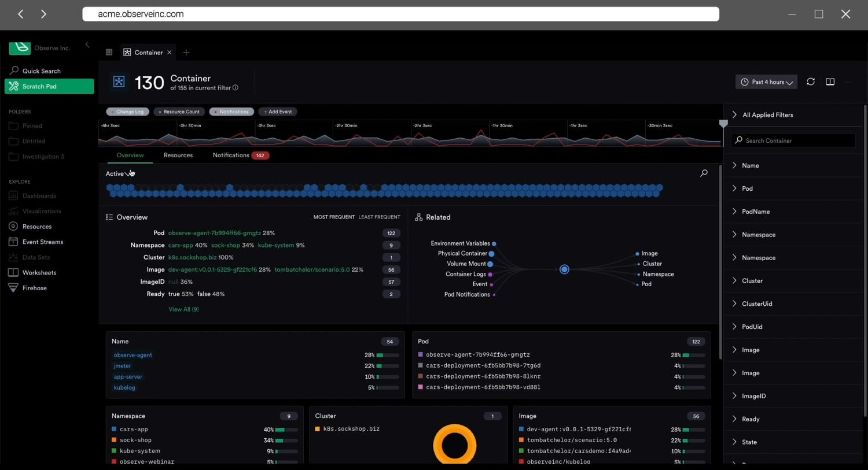Close the Container tab
The width and height of the screenshot is (868, 470).
170,53
